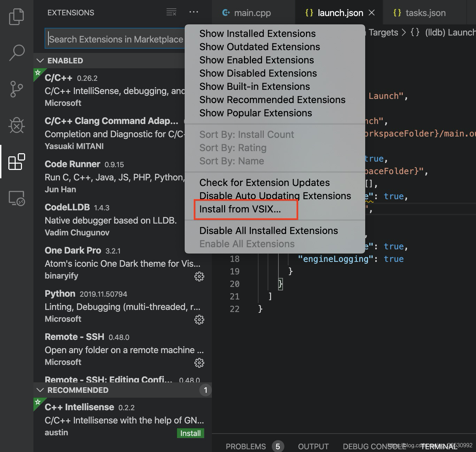
Task: Open Source Control view in activity bar
Action: point(16,89)
